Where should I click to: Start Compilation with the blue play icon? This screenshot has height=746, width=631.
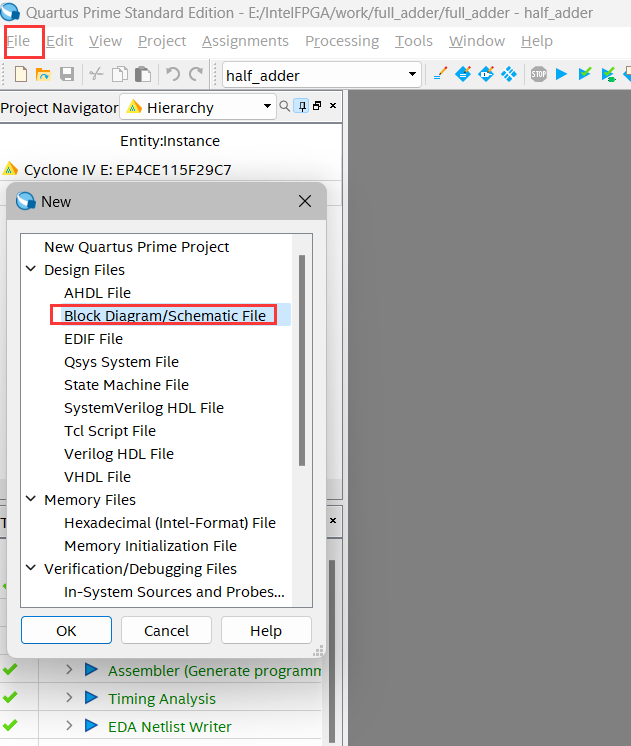click(562, 74)
